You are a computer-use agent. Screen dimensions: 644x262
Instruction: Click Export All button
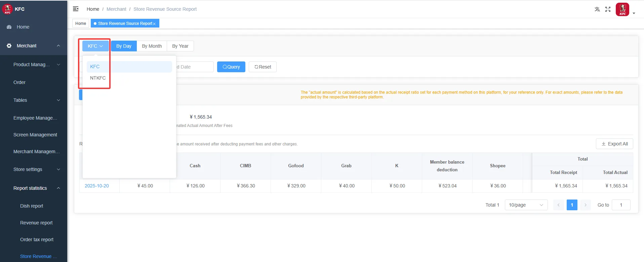pyautogui.click(x=614, y=144)
